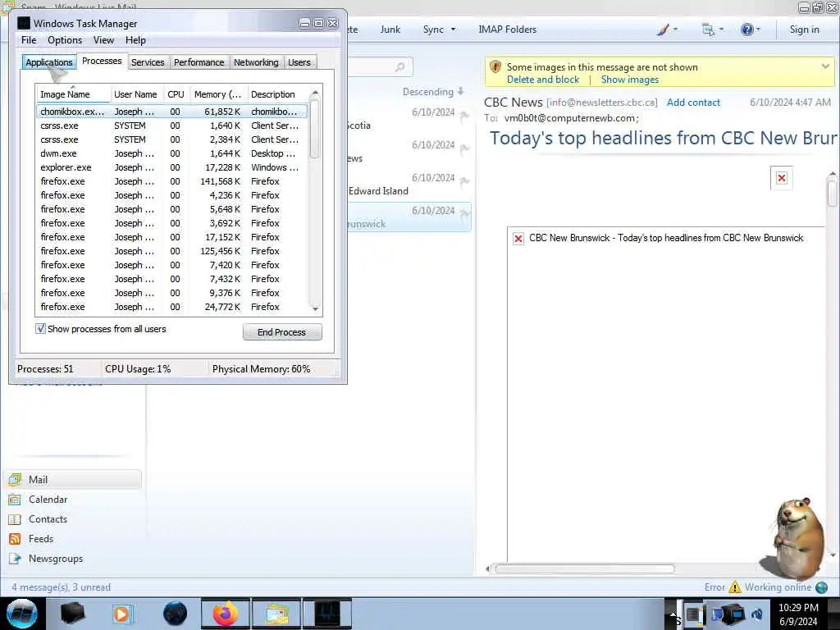Show hidden tray icons arrow
This screenshot has height=630, width=840.
[x=673, y=614]
